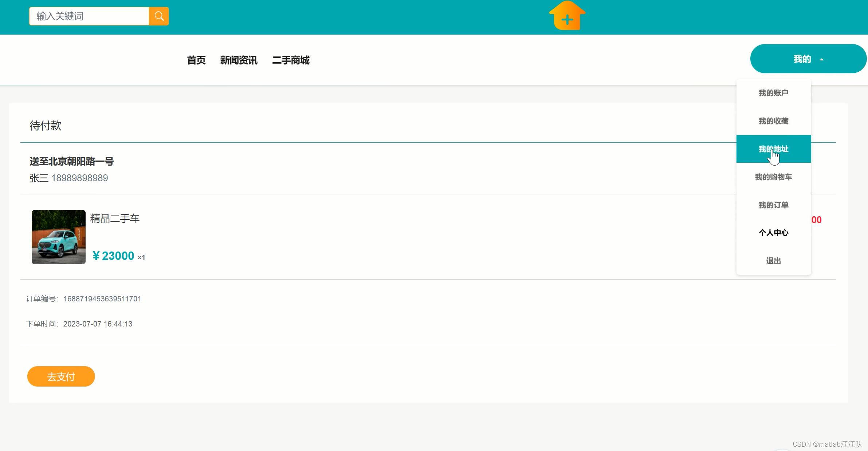Screen dimensions: 868x451
Task: Go to 个人中心 menu entry
Action: tap(773, 233)
